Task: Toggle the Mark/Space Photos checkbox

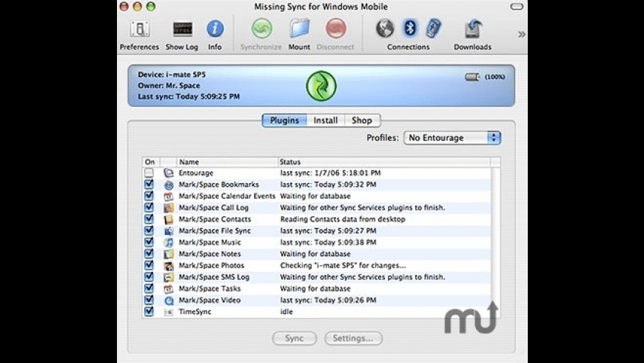Action: [149, 265]
